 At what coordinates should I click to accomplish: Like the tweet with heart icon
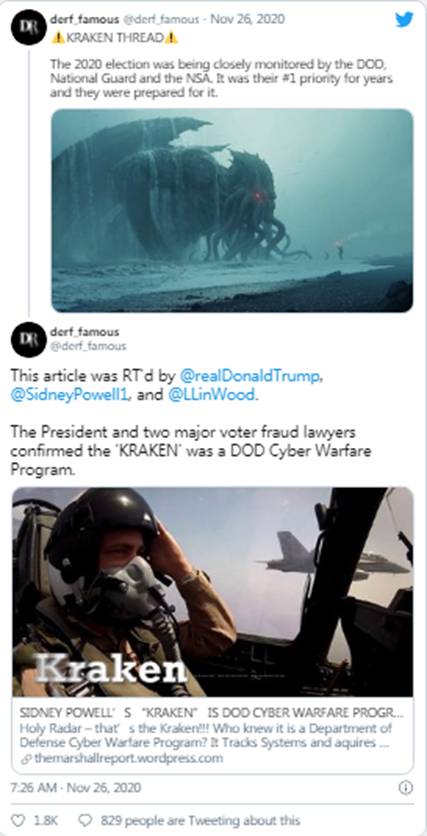pos(19,819)
